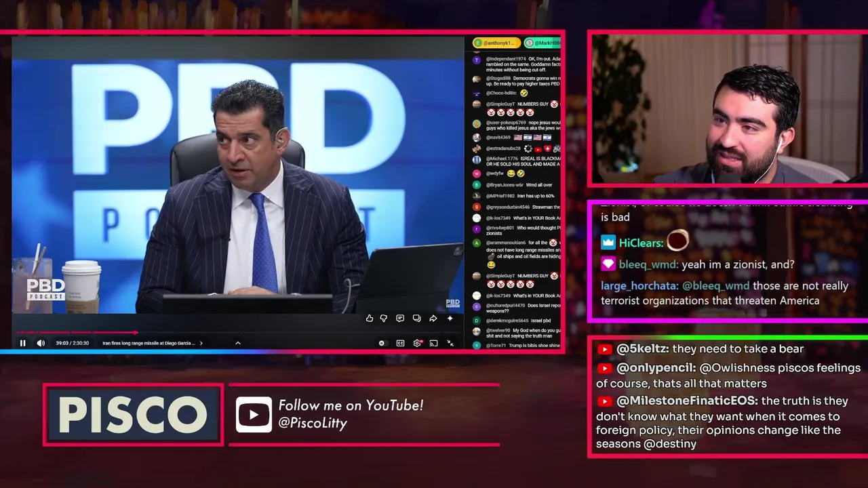Click @Michael.1776 chat message
Screen dimensions: 868x488
(x=523, y=161)
